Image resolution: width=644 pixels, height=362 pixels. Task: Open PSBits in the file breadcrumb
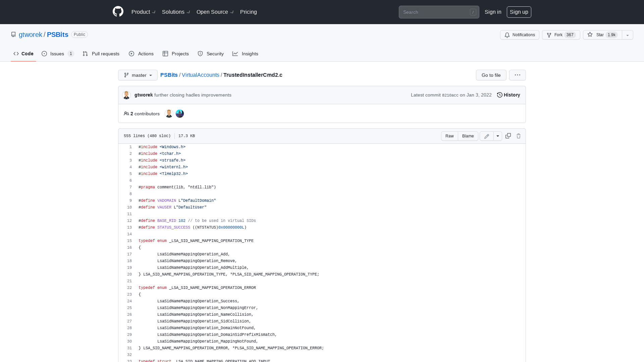[x=169, y=75]
